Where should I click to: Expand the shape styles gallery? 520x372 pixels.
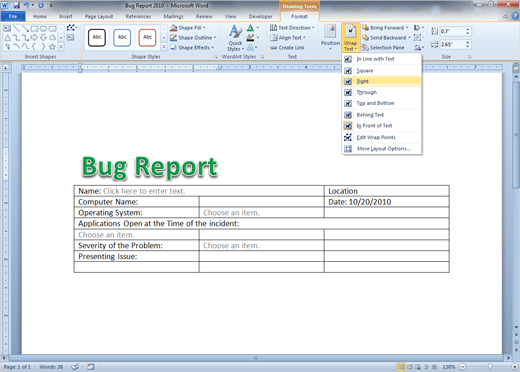[x=164, y=47]
